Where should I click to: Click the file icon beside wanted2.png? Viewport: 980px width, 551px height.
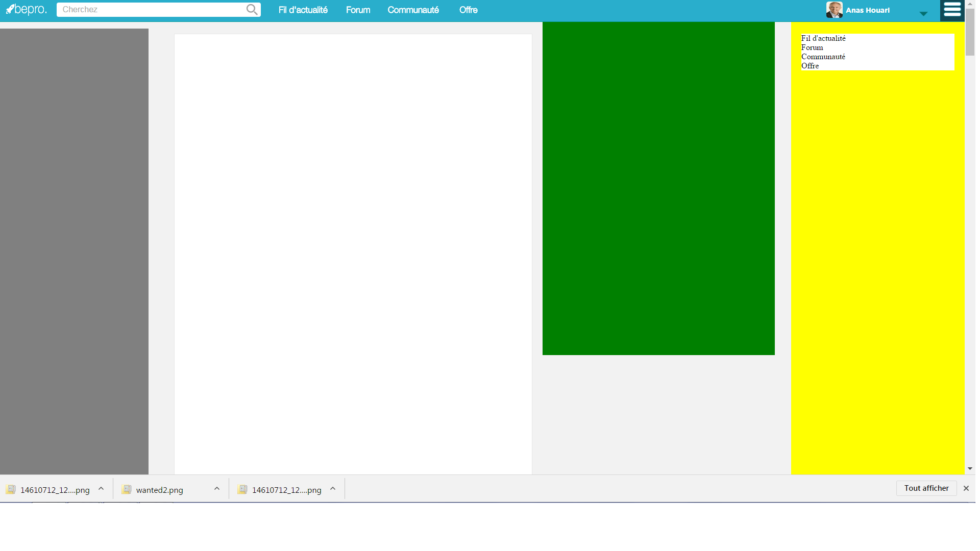127,489
